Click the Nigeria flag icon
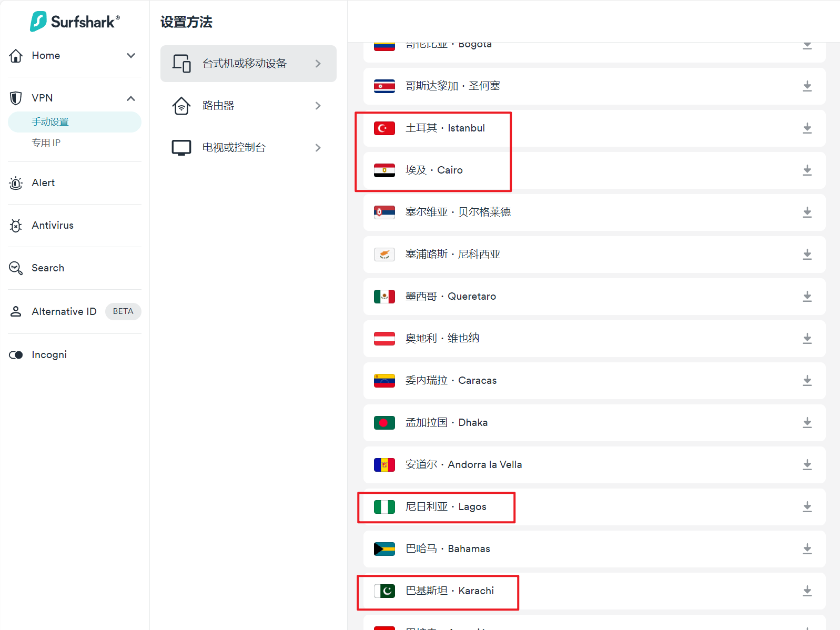The image size is (840, 630). click(384, 507)
